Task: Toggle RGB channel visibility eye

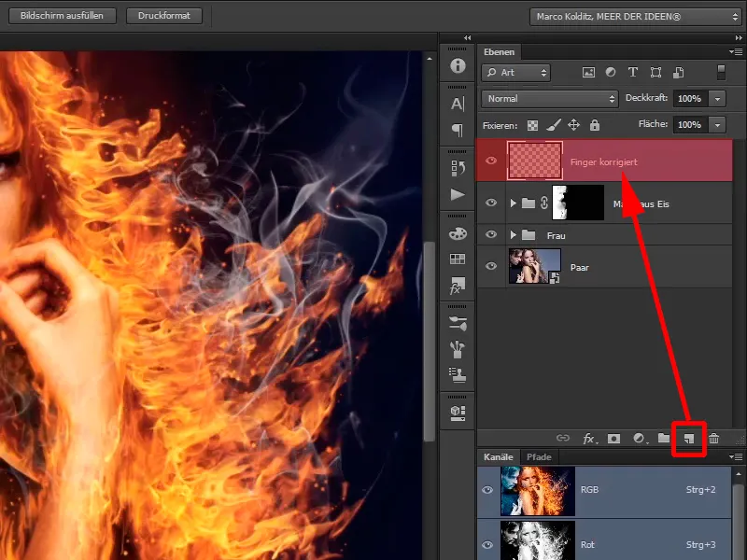Action: (487, 490)
